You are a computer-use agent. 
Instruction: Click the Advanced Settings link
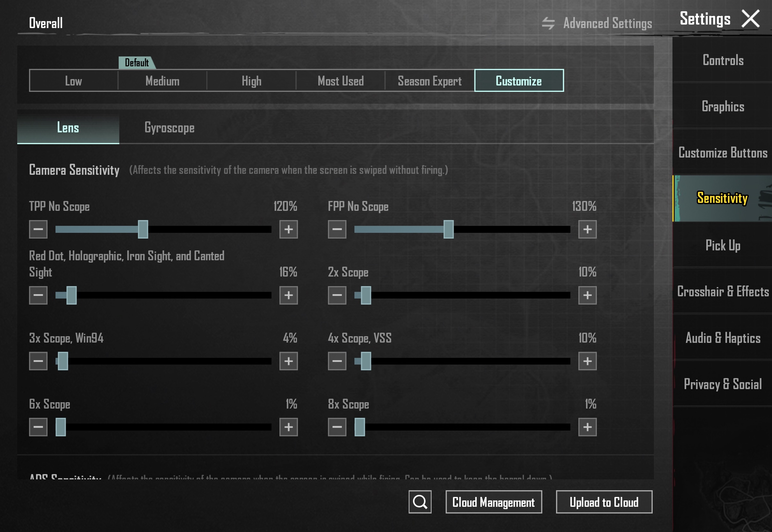coord(607,23)
